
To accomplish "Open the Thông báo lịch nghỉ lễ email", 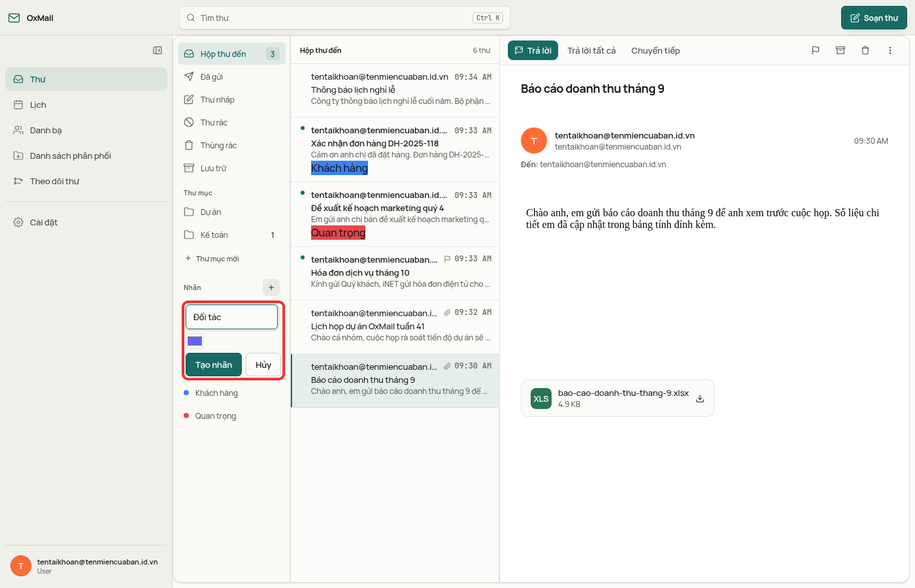I will pyautogui.click(x=395, y=90).
